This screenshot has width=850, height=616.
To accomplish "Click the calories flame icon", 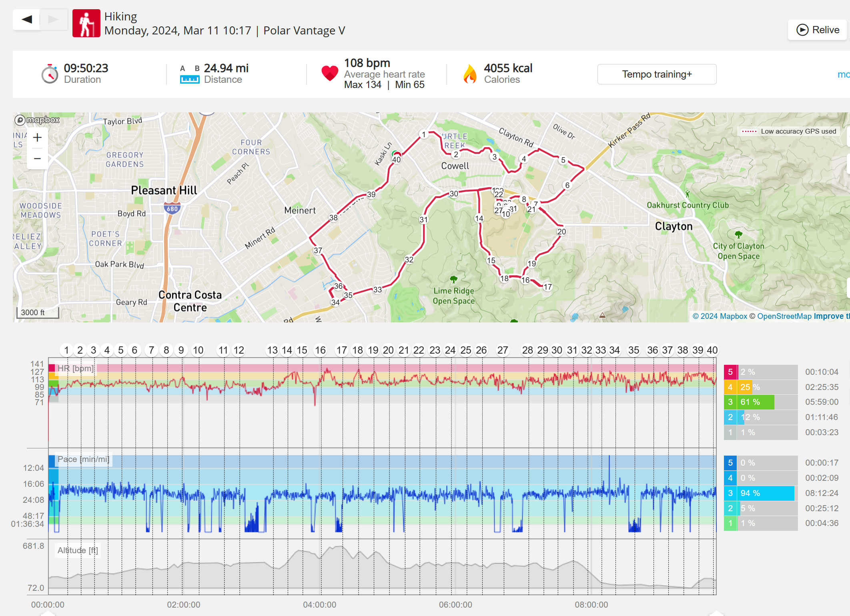I will click(x=470, y=74).
